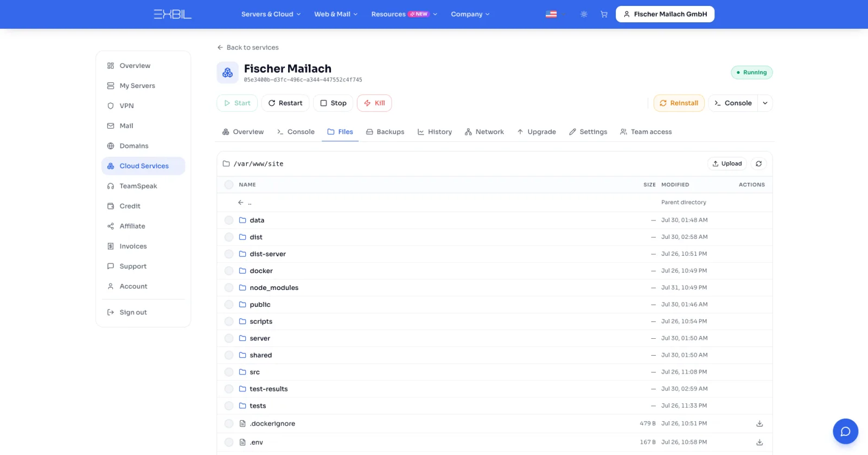Open Domains in the sidebar
The height and width of the screenshot is (455, 868).
143,146
